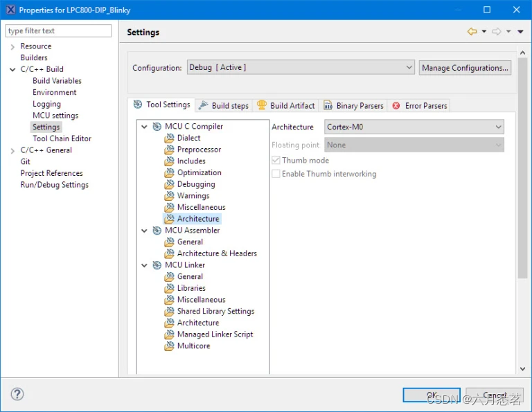This screenshot has height=412, width=532.
Task: Expand the C/C++ General tree node
Action: coord(12,150)
